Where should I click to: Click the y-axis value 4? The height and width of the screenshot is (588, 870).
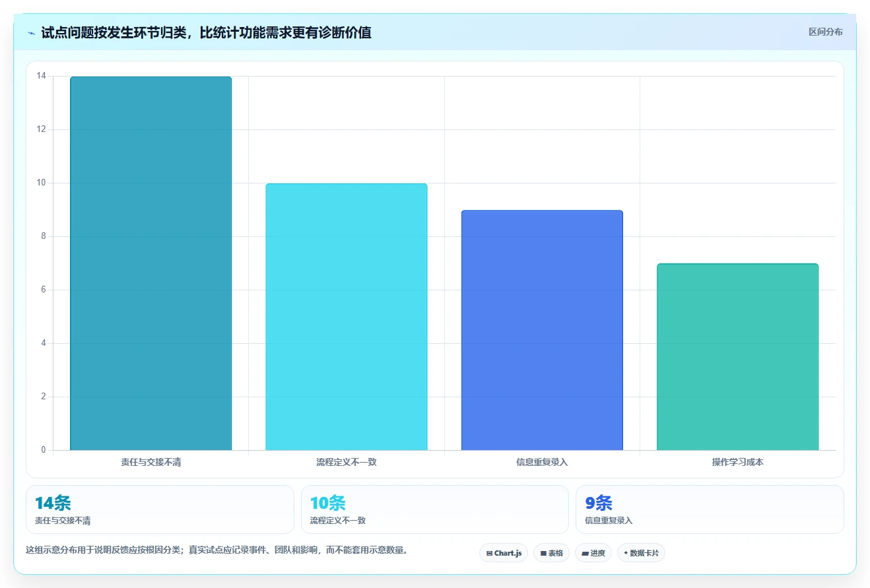point(44,343)
